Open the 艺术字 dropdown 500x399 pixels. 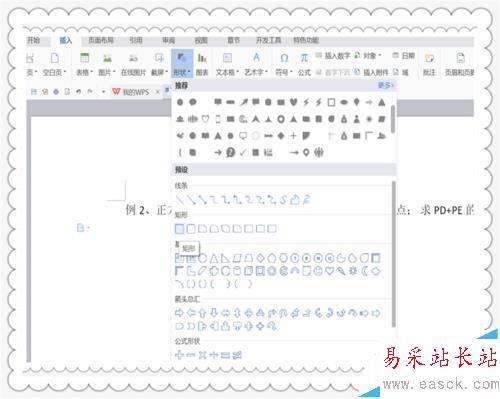[x=256, y=64]
